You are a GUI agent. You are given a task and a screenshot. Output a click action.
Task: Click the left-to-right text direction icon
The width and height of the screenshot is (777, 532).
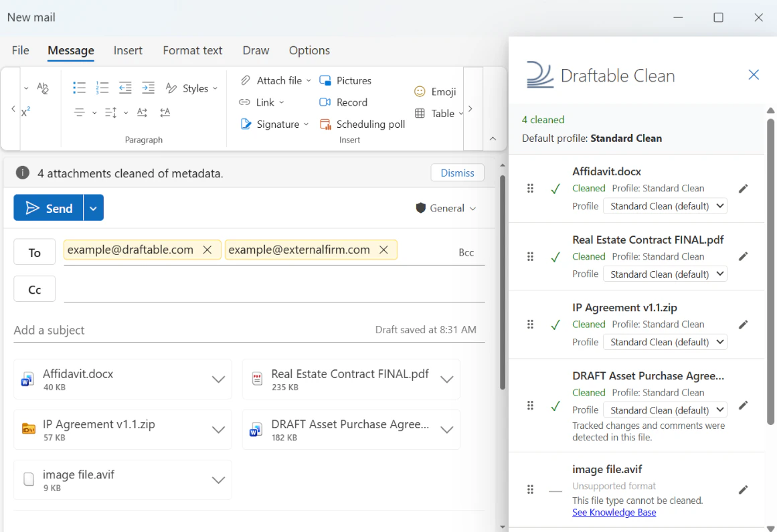143,112
